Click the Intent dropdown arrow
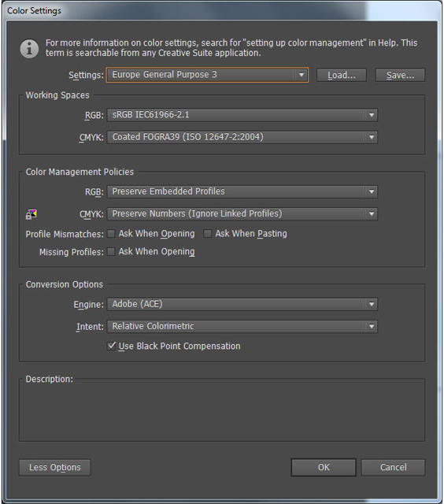The height and width of the screenshot is (504, 444). click(x=372, y=327)
